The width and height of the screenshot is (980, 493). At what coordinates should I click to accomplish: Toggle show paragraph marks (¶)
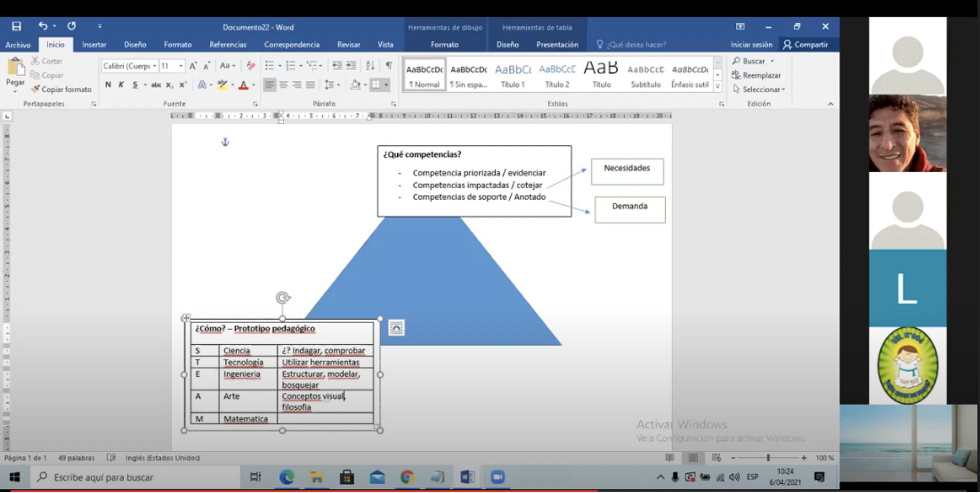tap(388, 65)
